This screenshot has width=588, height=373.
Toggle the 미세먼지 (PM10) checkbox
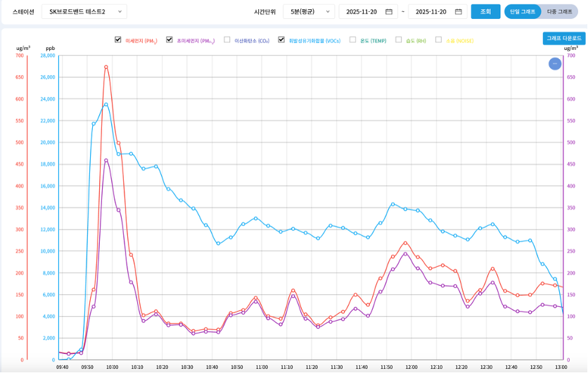(118, 40)
